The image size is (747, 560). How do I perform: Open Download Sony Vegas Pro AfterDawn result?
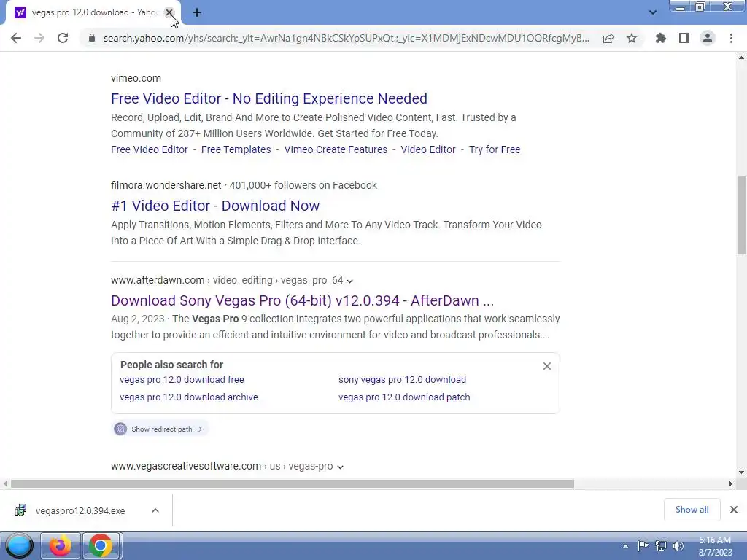coord(303,300)
